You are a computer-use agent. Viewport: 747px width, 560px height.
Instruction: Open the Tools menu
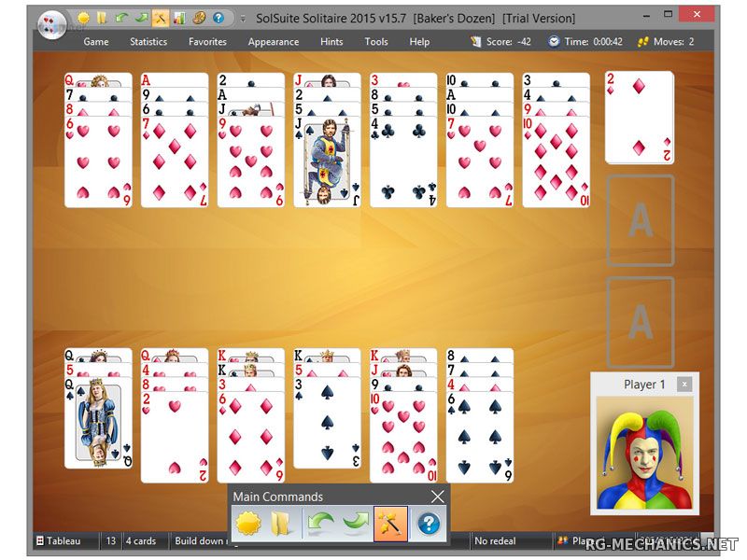point(376,42)
